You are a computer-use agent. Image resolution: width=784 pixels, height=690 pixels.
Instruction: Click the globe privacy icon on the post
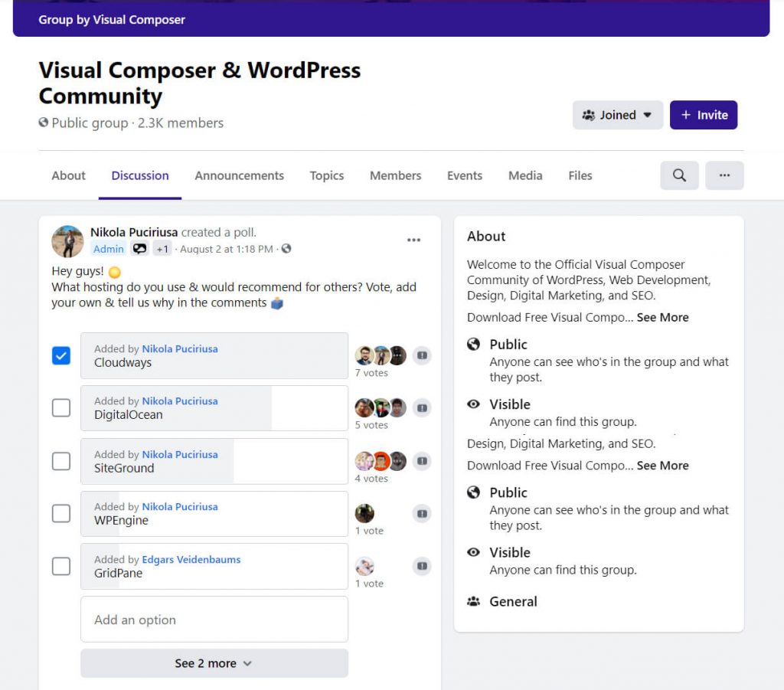pyautogui.click(x=286, y=248)
